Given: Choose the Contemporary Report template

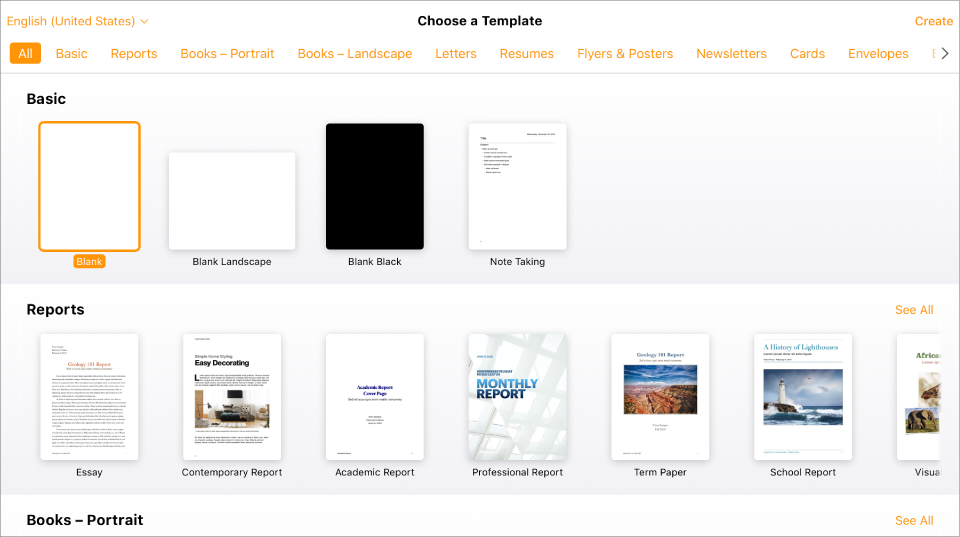Looking at the screenshot, I should pos(232,397).
